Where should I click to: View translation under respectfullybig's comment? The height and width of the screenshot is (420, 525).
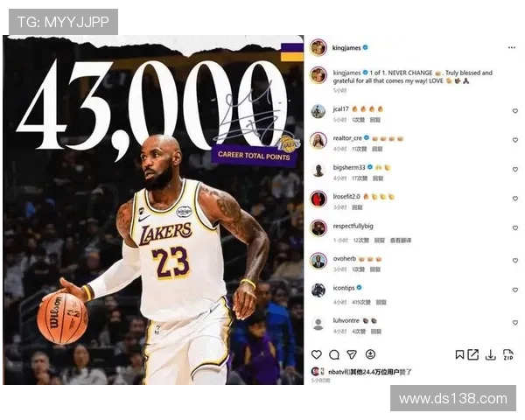coord(401,240)
